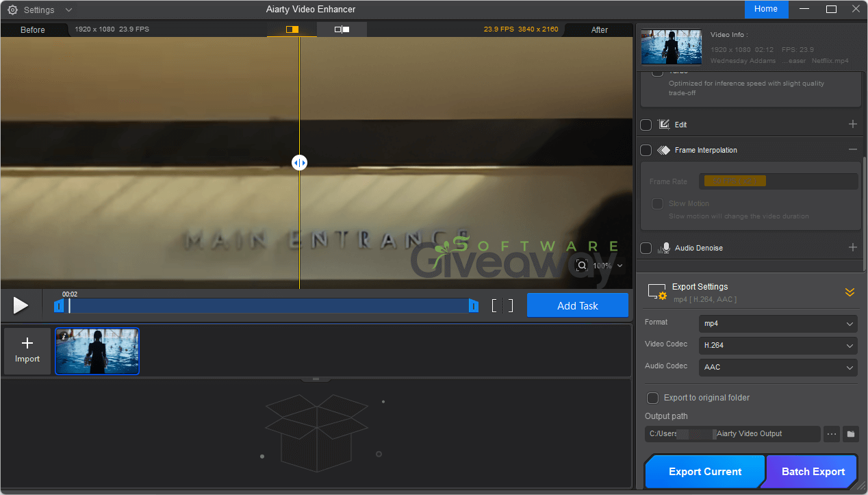Switch to split-slider compare view
The image size is (868, 495).
tap(292, 29)
